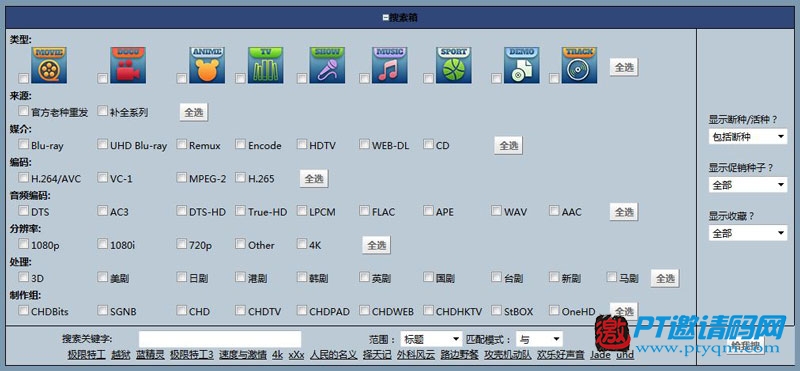800x371 pixels.
Task: Click the 越狱 keyword link
Action: coord(121,355)
